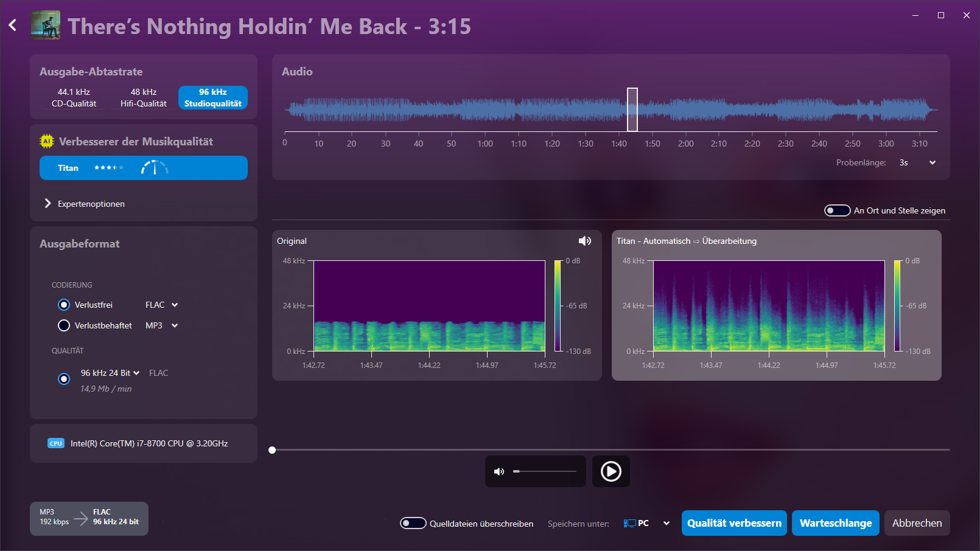Click the Titan quality gauge icon
Viewport: 980px width, 551px height.
(155, 167)
